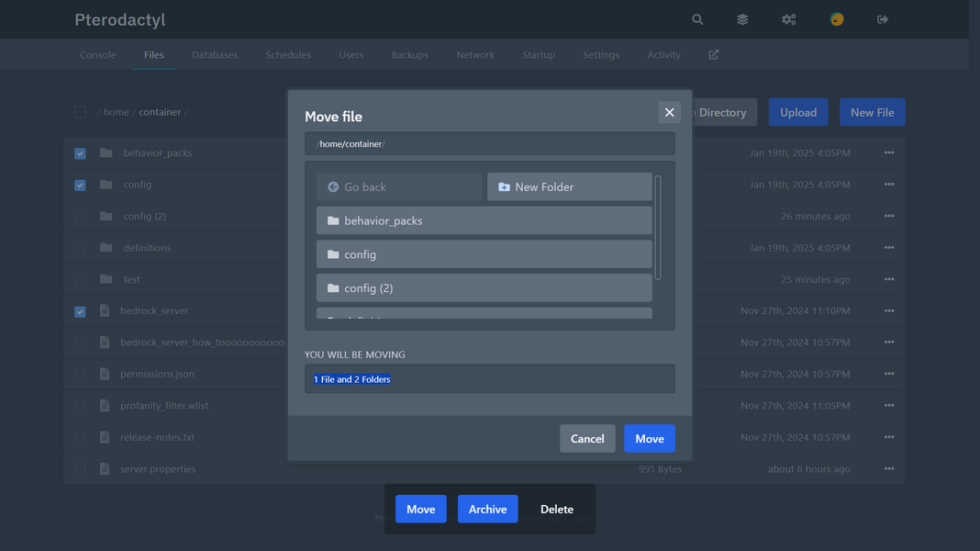The height and width of the screenshot is (551, 980).
Task: Click '1 File and 2 Folders' text
Action: pos(351,379)
